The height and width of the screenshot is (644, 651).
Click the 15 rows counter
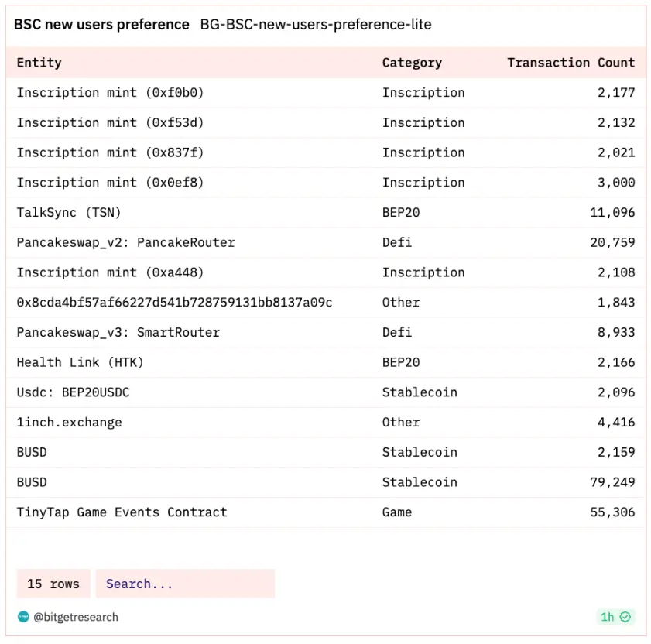point(53,584)
